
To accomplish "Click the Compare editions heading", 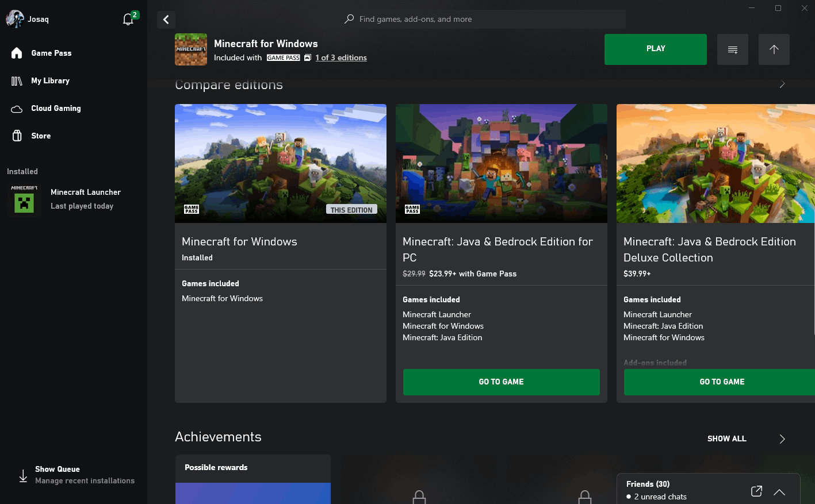I will click(229, 84).
